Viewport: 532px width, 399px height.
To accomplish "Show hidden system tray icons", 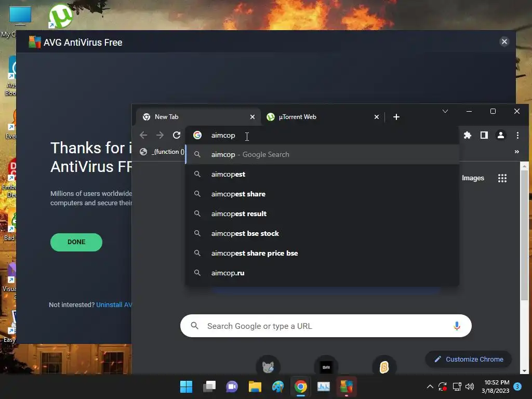I will pos(430,387).
